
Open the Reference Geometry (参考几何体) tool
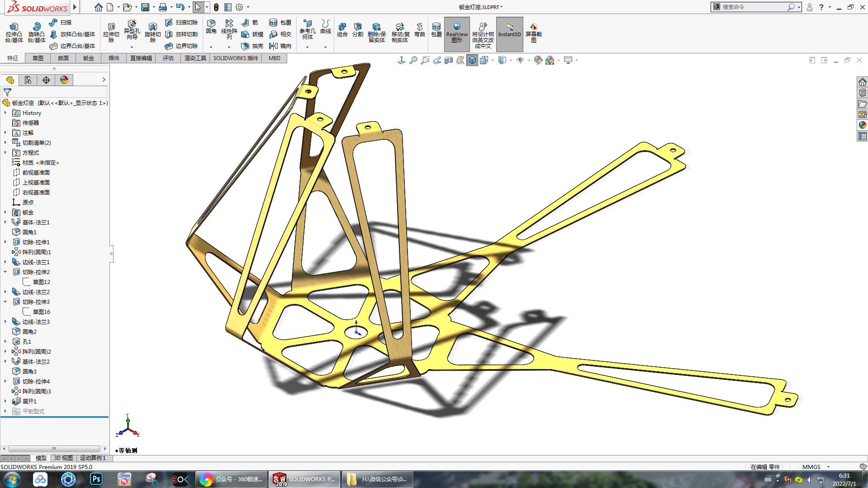tap(308, 29)
